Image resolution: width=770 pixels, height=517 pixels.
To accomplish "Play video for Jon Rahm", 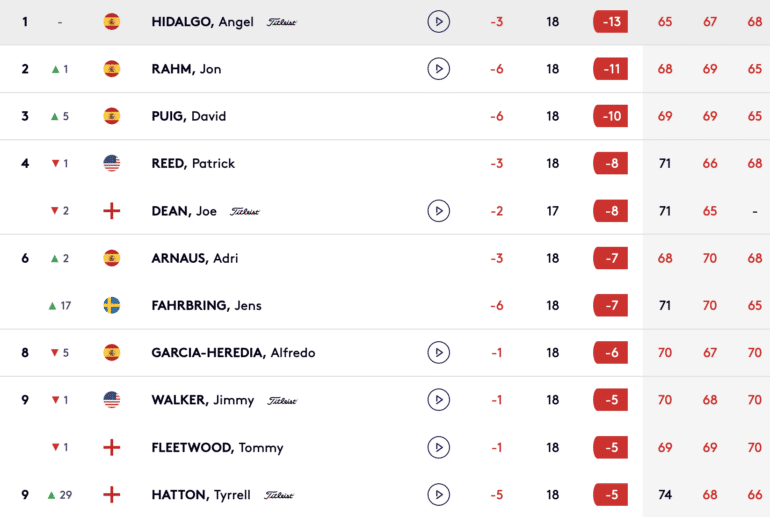I will 439,69.
